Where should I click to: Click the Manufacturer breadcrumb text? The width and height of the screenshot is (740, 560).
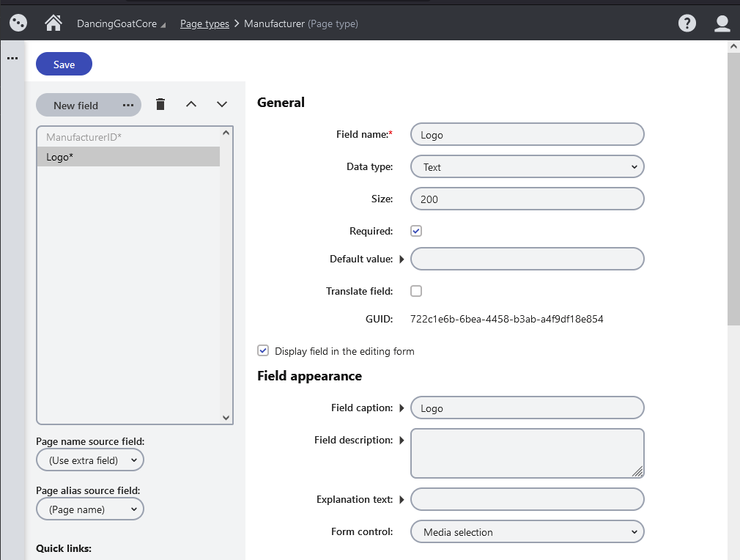(274, 23)
